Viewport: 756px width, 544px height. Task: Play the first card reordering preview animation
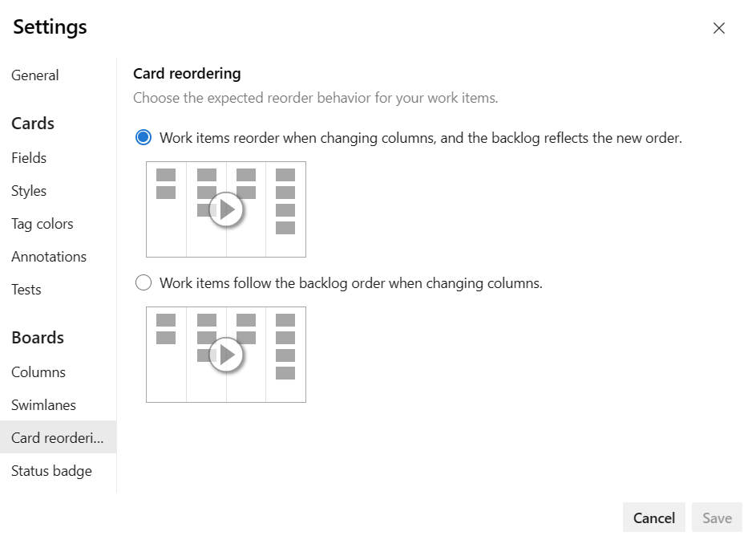(x=226, y=209)
